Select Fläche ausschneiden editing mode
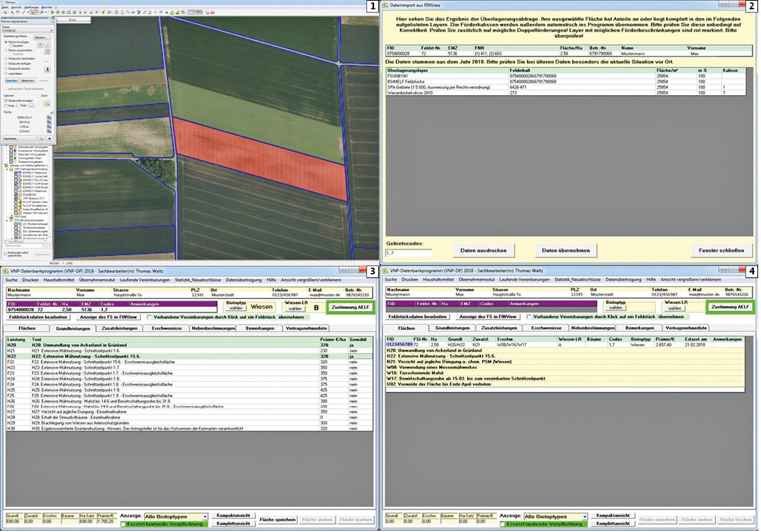The width and height of the screenshot is (761, 532). click(5, 51)
